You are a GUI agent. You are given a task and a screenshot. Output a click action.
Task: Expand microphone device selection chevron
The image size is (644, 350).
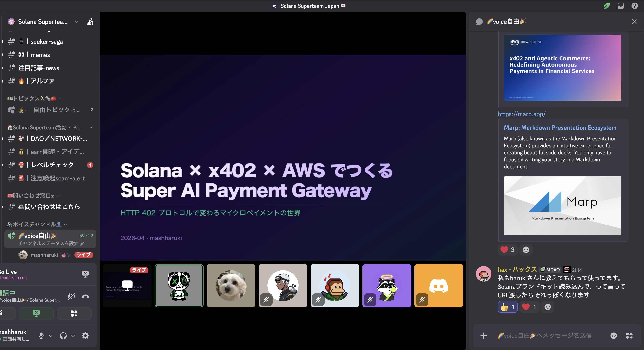[51, 336]
